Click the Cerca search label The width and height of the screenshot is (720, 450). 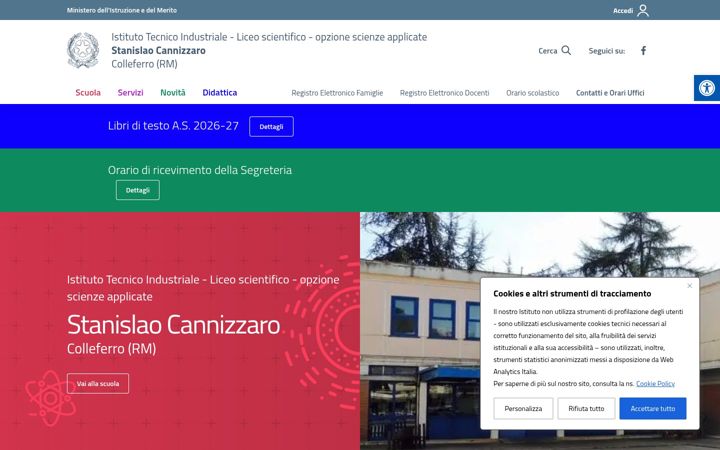[x=547, y=51]
